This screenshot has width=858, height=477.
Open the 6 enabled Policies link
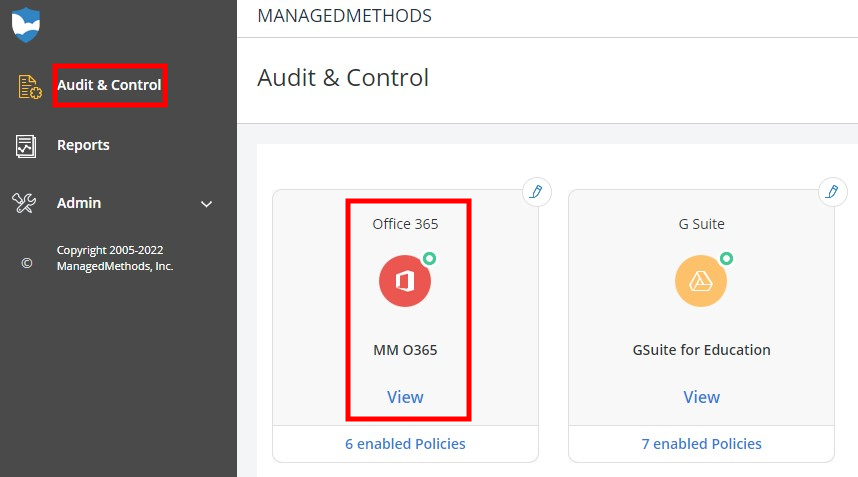[x=405, y=443]
